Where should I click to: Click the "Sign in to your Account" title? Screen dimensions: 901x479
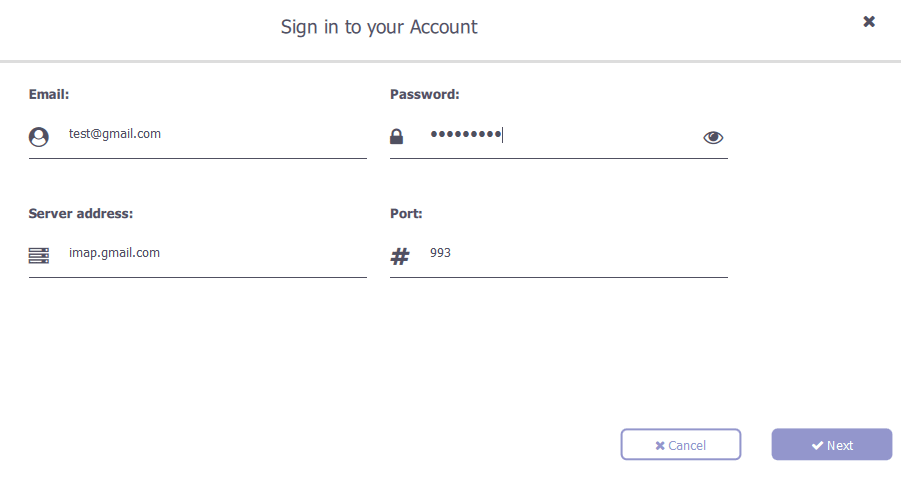(x=379, y=27)
